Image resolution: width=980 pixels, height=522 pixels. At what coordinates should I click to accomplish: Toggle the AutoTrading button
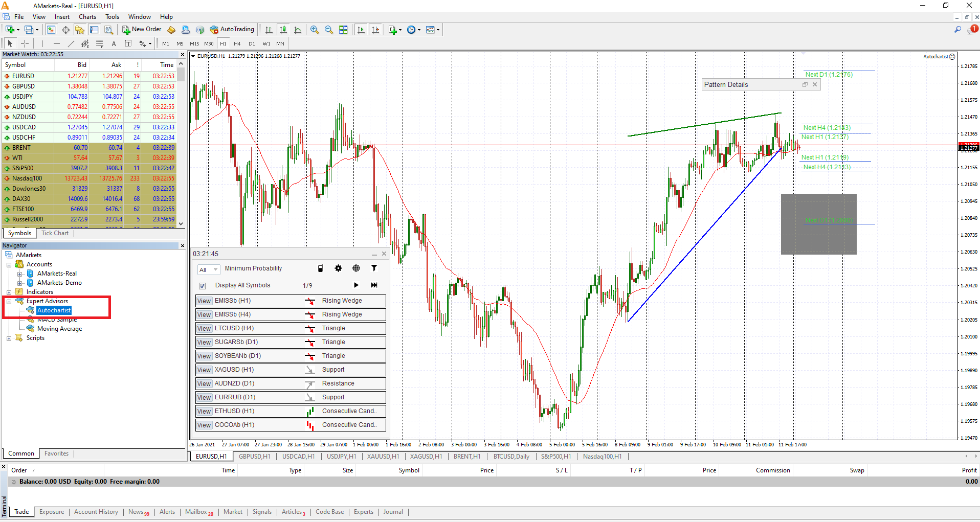click(x=232, y=30)
